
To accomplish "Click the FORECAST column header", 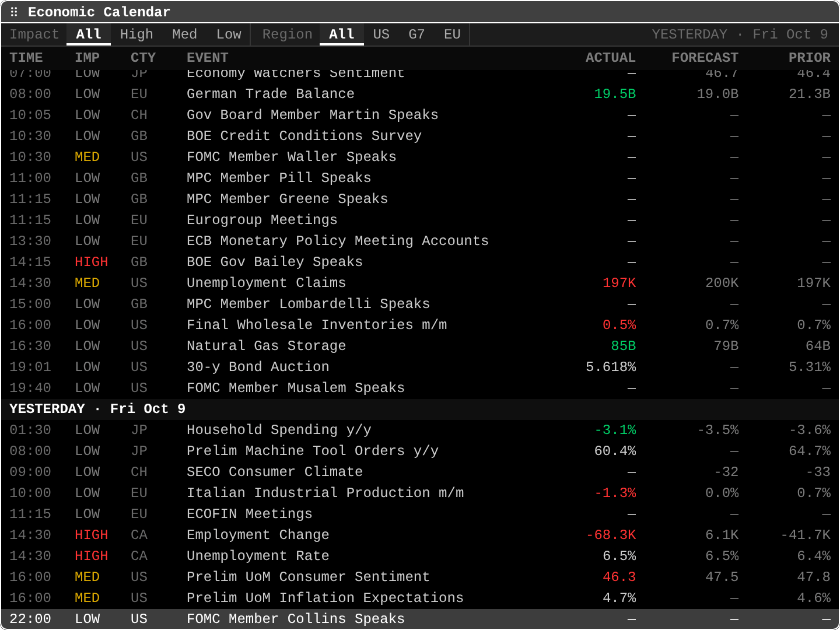I will pyautogui.click(x=705, y=58).
